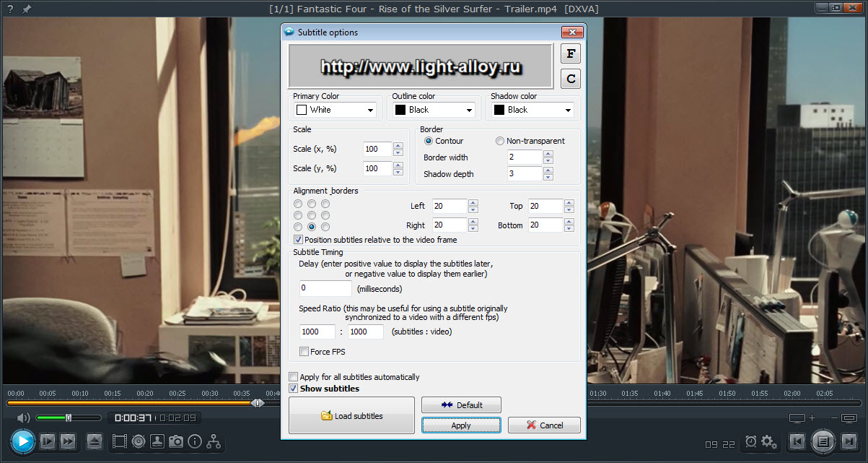Open the video settings filmstrip icon
The image size is (868, 463).
click(x=120, y=441)
